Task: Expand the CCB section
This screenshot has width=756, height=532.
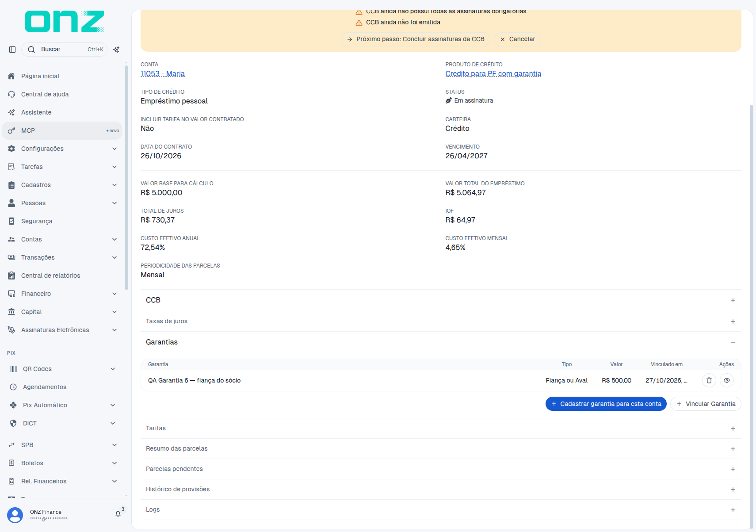Action: (441, 300)
